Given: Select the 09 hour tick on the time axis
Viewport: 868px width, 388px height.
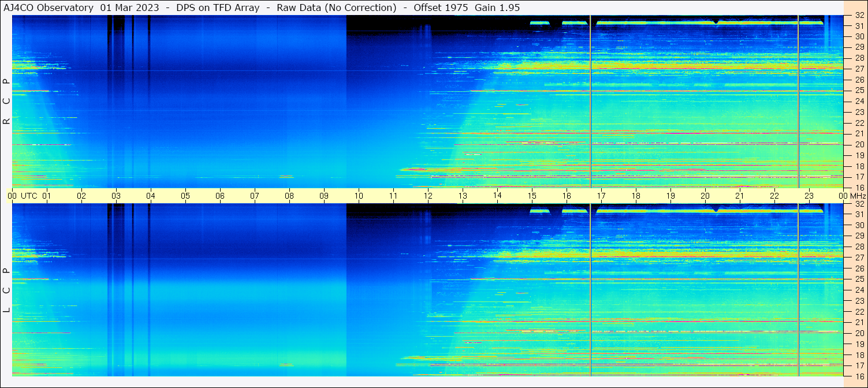Looking at the screenshot, I should (324, 196).
